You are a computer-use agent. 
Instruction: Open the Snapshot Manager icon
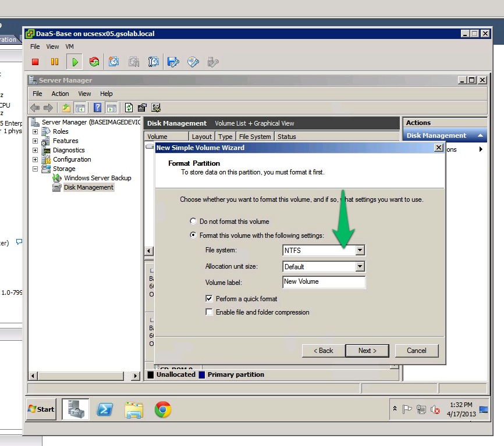[153, 62]
